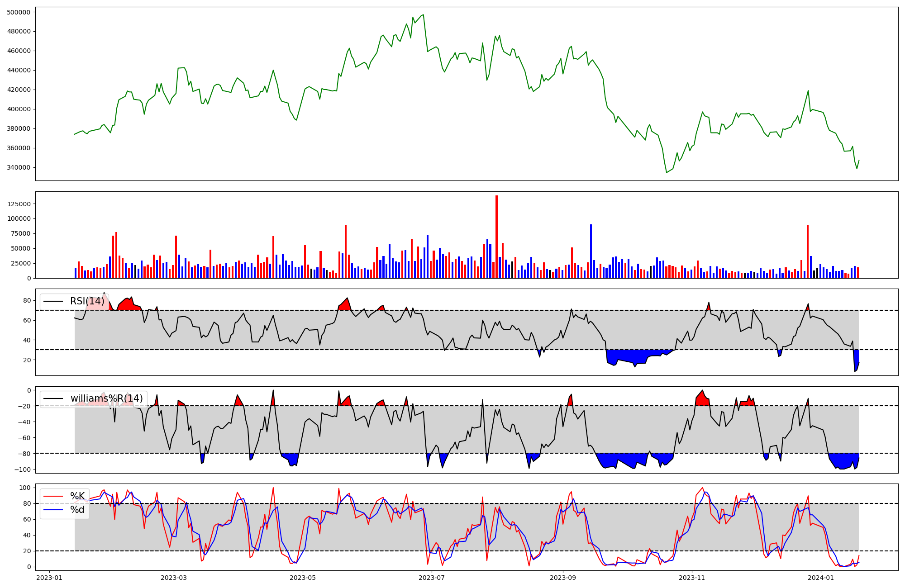This screenshot has height=588, width=905.
Task: Click the 500000 price axis label
Action: (19, 12)
